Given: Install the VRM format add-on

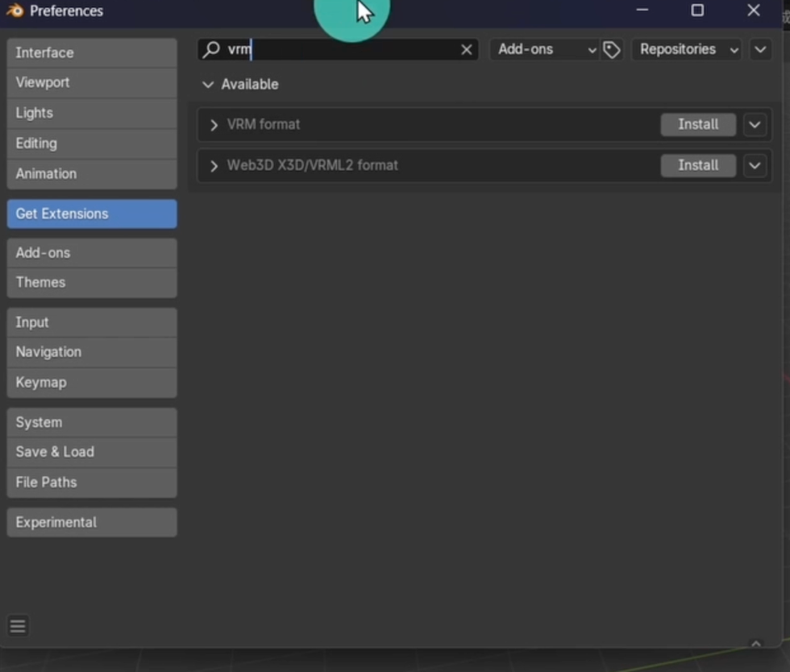Looking at the screenshot, I should (697, 125).
